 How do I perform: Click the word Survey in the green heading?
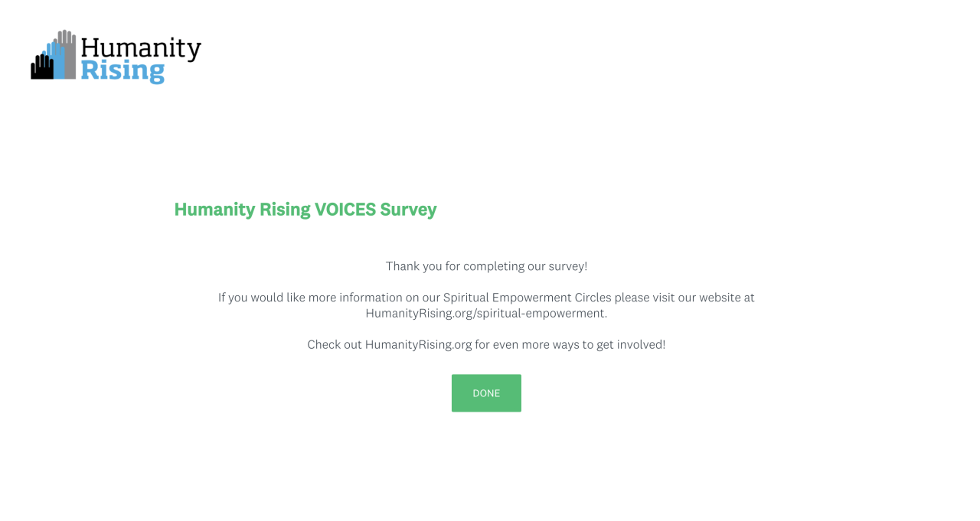click(408, 210)
